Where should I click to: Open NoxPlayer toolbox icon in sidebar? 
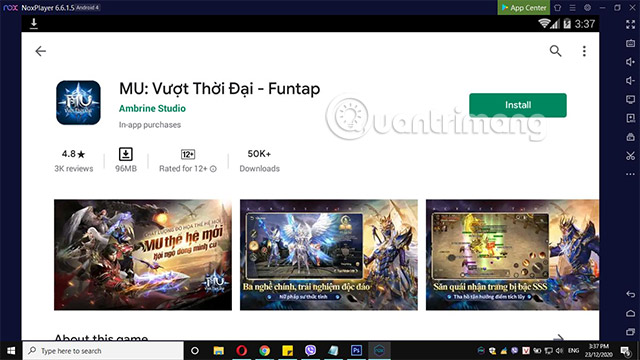[x=630, y=137]
